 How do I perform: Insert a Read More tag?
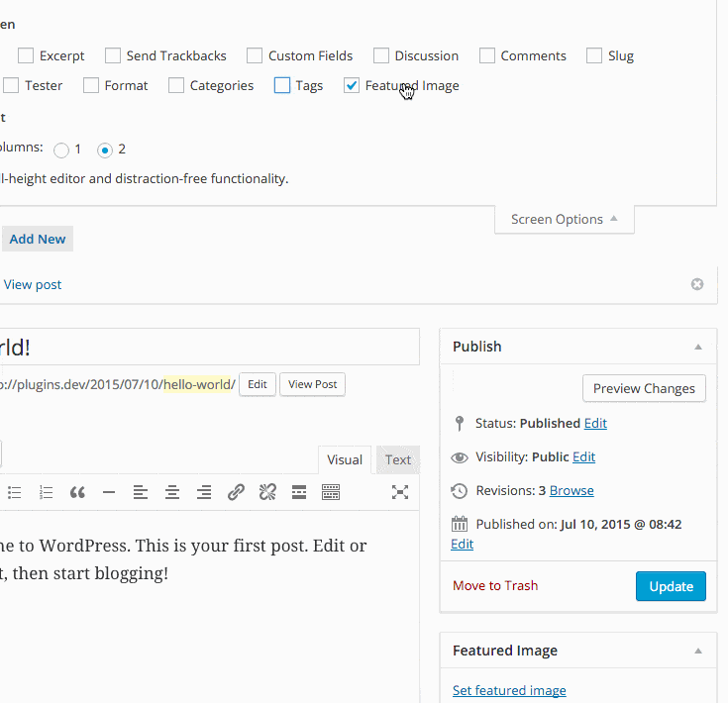(299, 492)
